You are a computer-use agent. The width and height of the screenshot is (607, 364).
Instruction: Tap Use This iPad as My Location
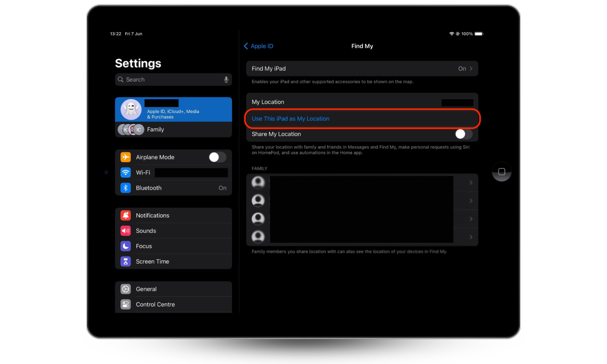pos(290,119)
